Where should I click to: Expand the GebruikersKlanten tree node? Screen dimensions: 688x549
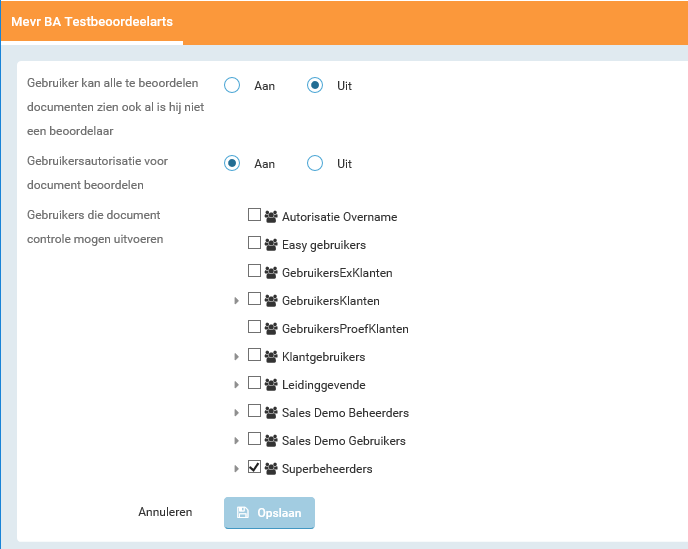(x=237, y=300)
